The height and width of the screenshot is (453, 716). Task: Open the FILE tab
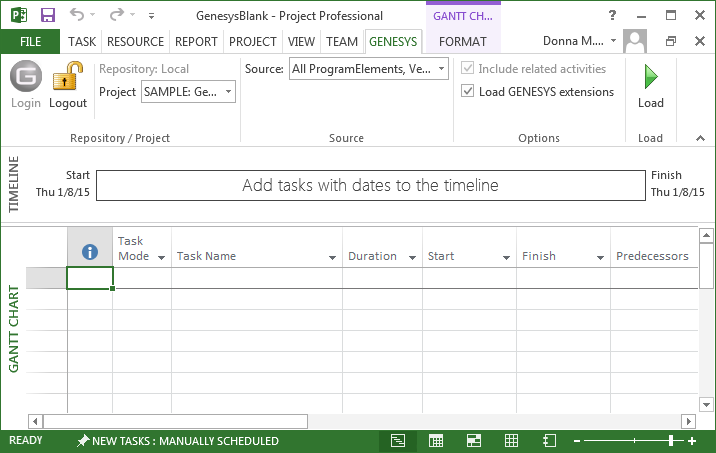(x=30, y=42)
